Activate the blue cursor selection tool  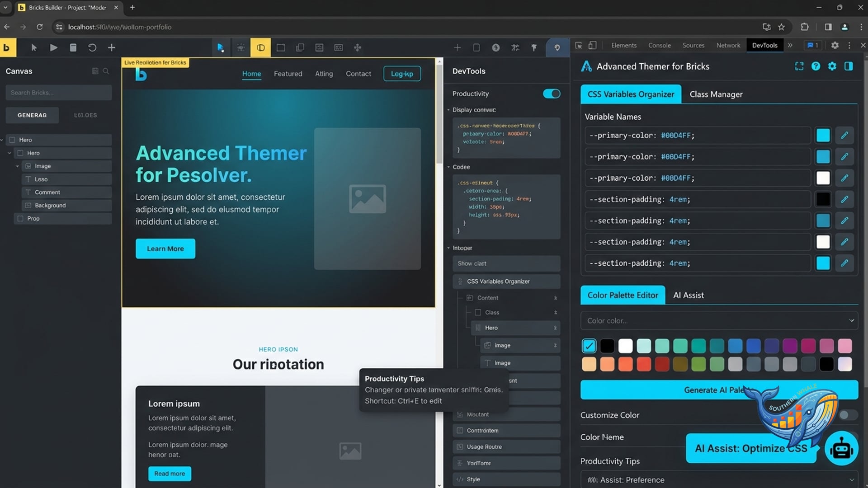(221, 47)
